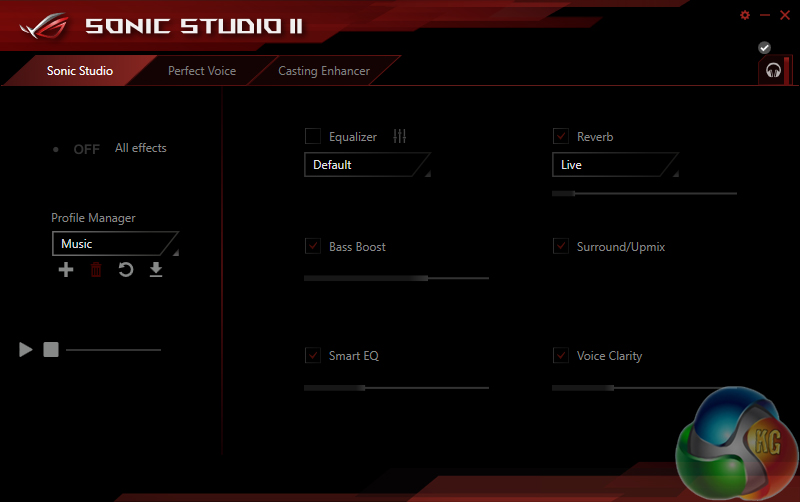Toggle the Smart EQ checkbox

coord(313,355)
